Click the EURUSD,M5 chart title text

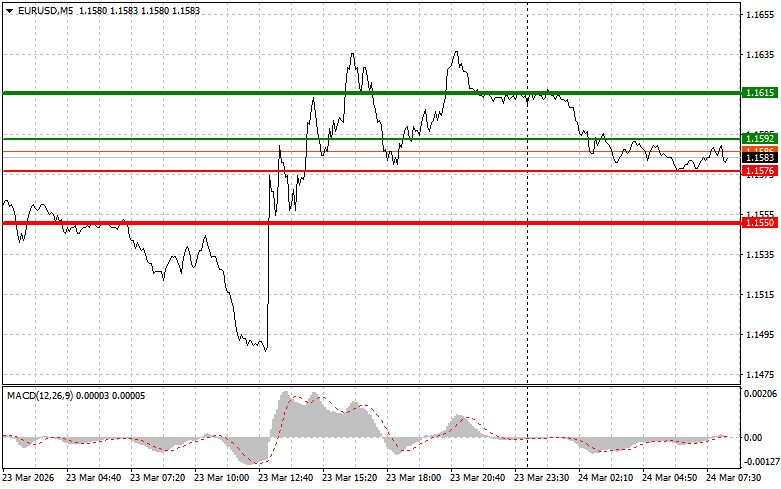tap(44, 10)
